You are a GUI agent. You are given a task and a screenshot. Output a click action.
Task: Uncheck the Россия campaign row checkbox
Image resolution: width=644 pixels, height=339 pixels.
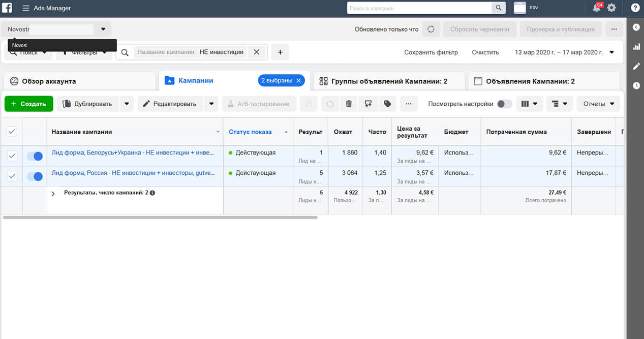pos(12,176)
